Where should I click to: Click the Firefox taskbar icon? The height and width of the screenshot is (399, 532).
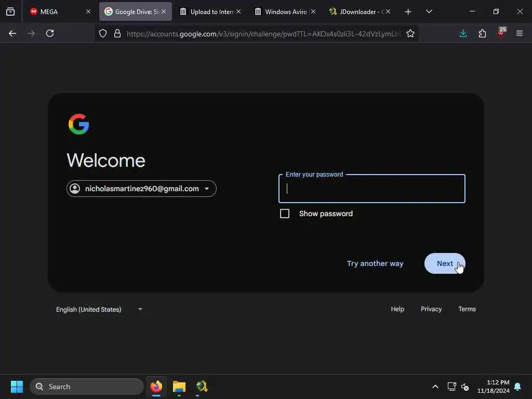156,387
